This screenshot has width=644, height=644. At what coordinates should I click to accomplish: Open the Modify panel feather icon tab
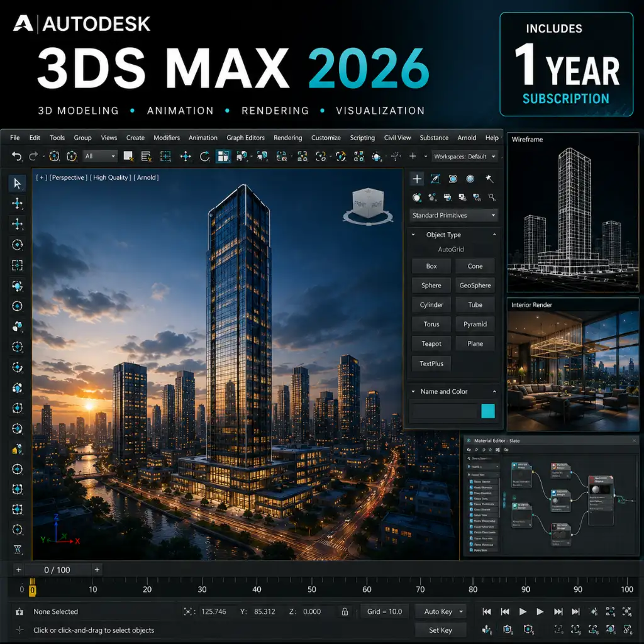pyautogui.click(x=435, y=179)
